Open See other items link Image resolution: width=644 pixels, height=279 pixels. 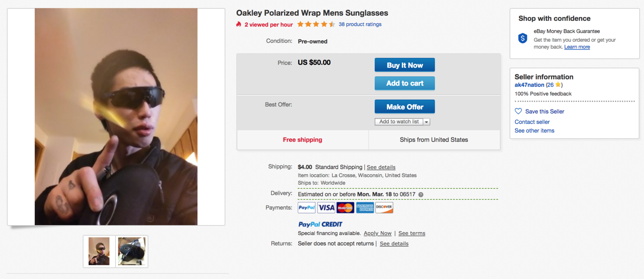[535, 131]
